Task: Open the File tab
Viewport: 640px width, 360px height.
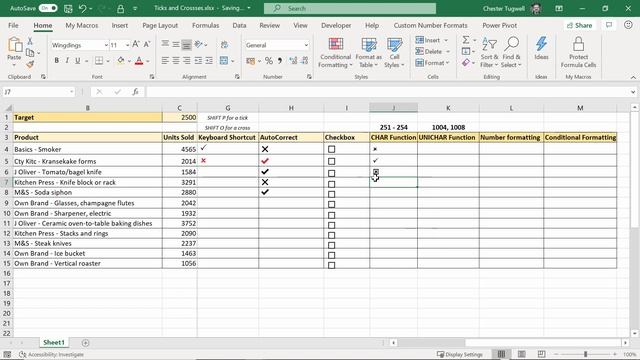Action: coord(13,25)
